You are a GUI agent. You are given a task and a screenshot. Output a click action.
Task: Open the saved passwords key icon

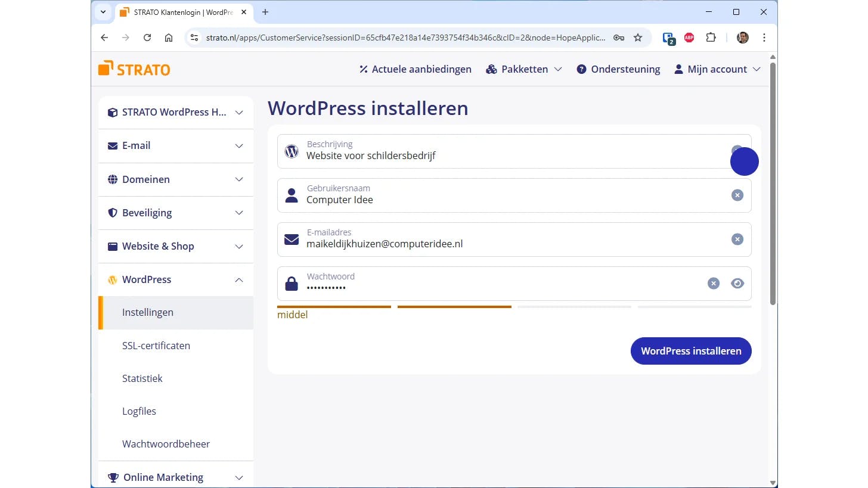tap(619, 38)
